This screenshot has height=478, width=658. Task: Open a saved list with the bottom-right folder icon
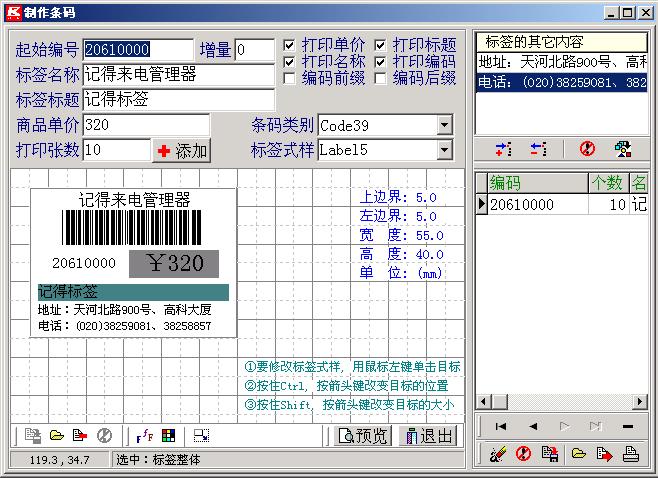578,454
